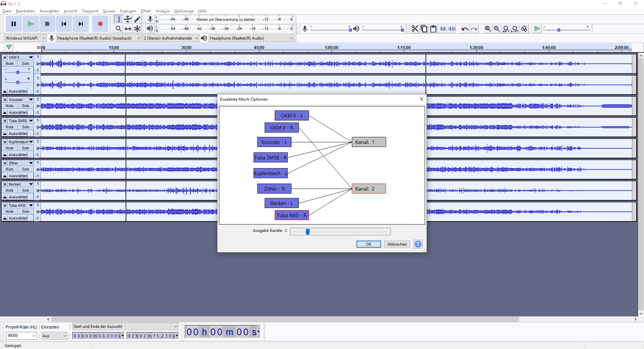Click the Undo arrow icon
The width and height of the screenshot is (644, 349).
465,29
